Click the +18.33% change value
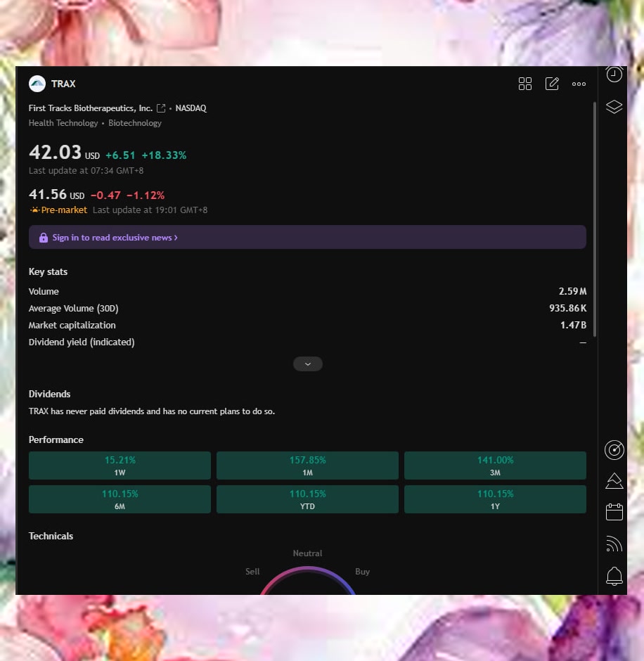The image size is (644, 661). point(164,155)
